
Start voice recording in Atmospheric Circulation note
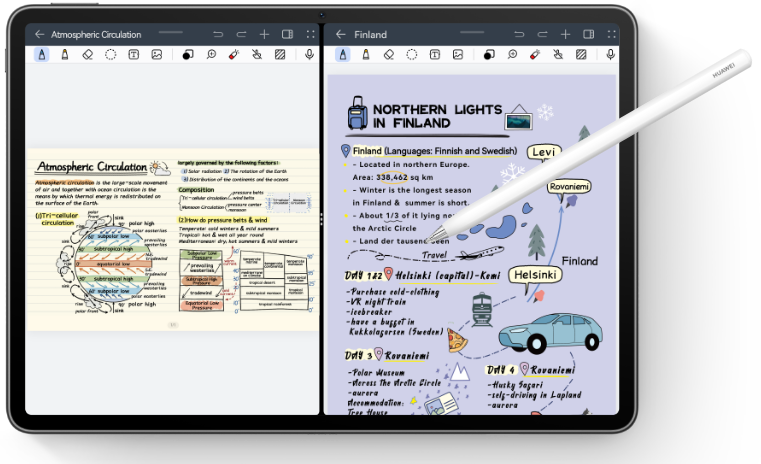[x=309, y=54]
